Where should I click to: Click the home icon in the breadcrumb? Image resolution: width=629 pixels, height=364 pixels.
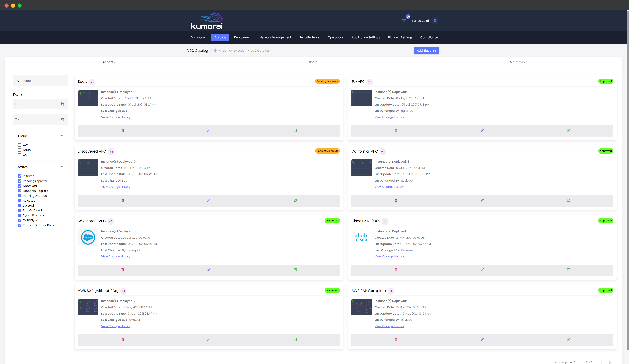(215, 50)
